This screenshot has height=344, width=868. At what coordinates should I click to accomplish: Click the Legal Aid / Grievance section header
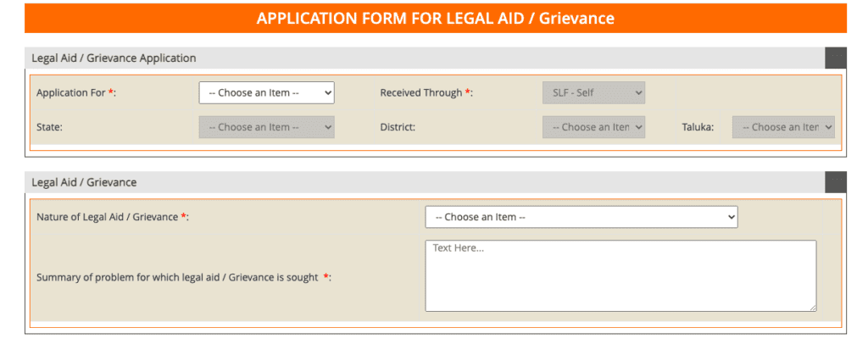coord(84,182)
